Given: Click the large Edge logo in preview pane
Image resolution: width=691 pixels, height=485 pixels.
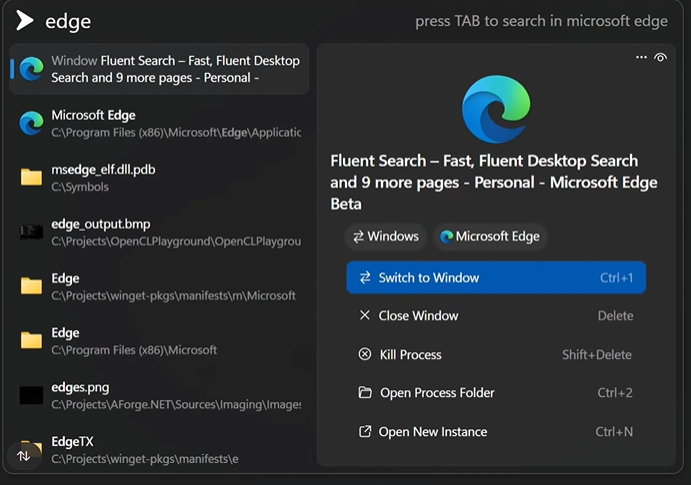Looking at the screenshot, I should (x=496, y=109).
